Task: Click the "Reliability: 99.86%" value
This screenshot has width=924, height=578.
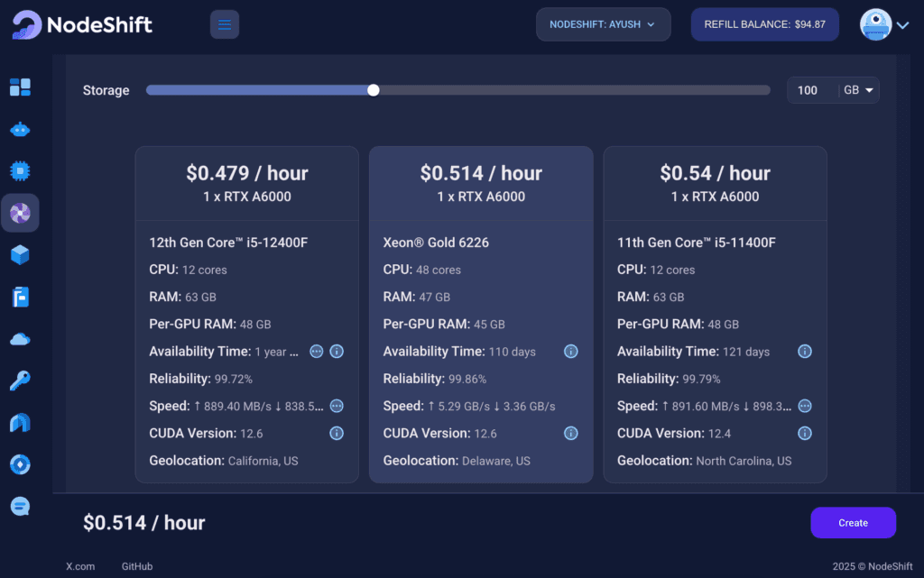Action: tap(435, 379)
